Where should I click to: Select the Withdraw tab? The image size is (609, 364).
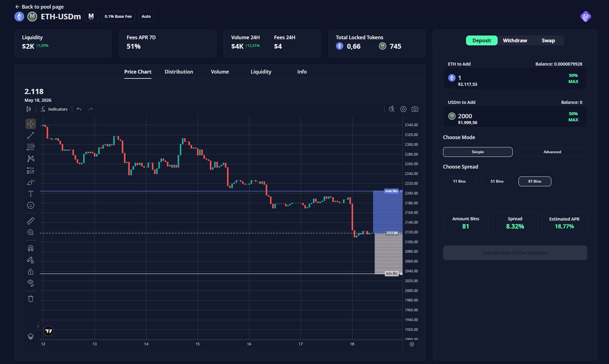coord(515,41)
